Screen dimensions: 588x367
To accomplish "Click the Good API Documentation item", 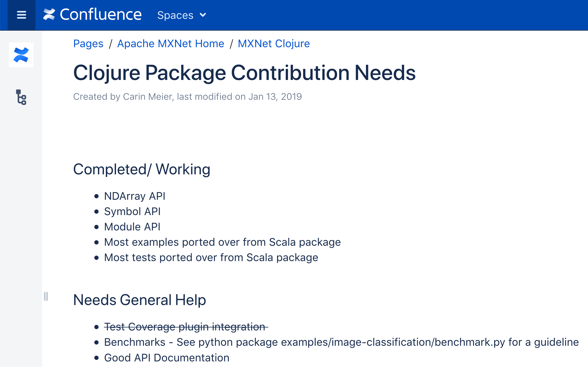I will coord(167,358).
